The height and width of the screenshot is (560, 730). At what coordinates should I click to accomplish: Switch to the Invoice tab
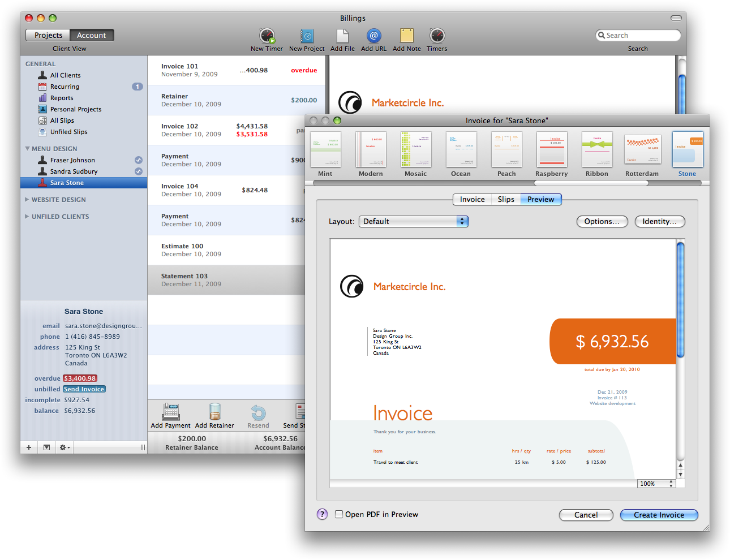click(472, 199)
